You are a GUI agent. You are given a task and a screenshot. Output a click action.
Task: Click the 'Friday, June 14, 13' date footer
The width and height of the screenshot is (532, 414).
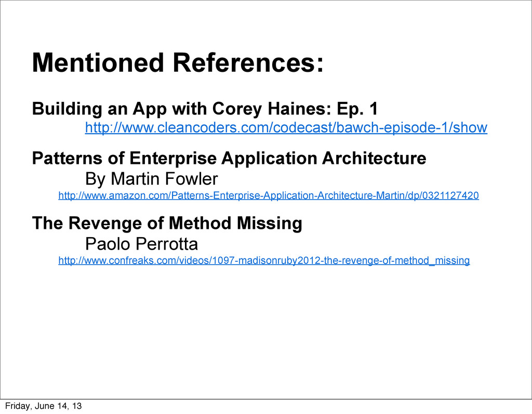[x=44, y=406]
